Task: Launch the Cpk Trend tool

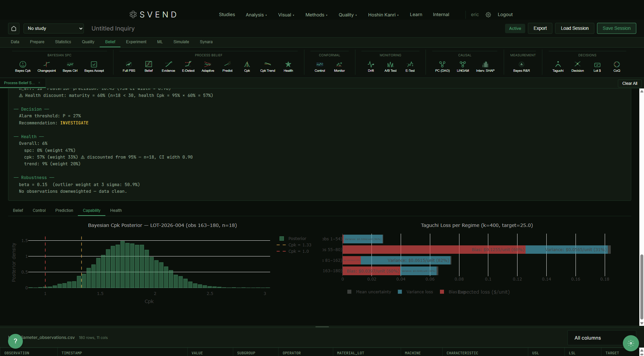Action: tap(267, 66)
